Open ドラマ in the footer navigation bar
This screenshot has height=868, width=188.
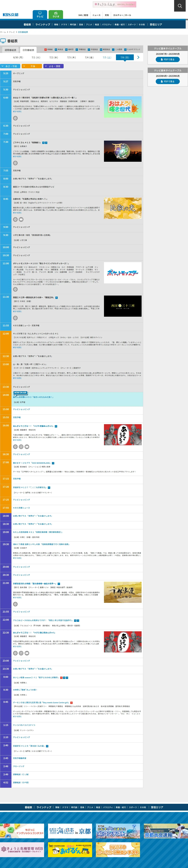pyautogui.click(x=65, y=807)
